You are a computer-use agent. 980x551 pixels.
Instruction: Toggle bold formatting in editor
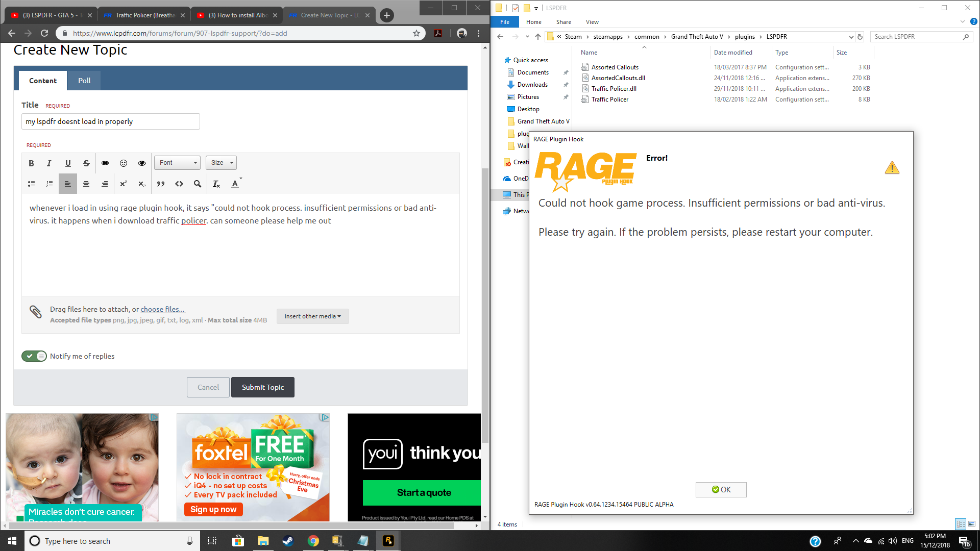coord(31,163)
